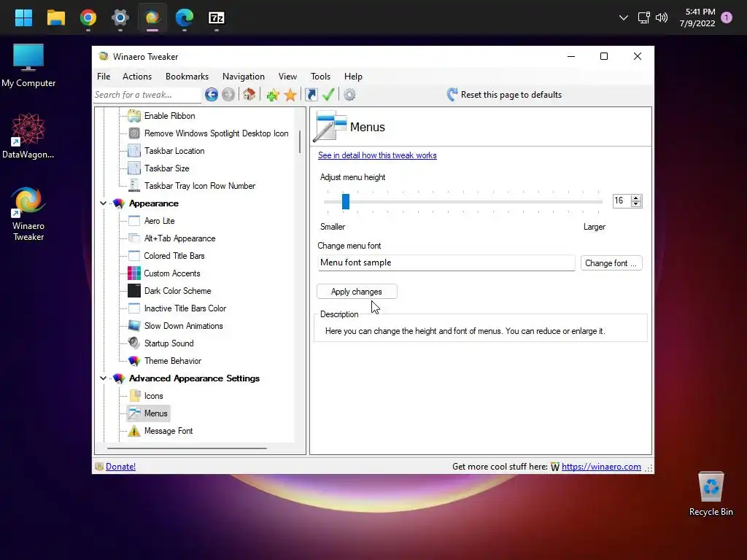Collapse the Appearance tree section
Viewport: 747px width, 560px height.
(x=103, y=203)
